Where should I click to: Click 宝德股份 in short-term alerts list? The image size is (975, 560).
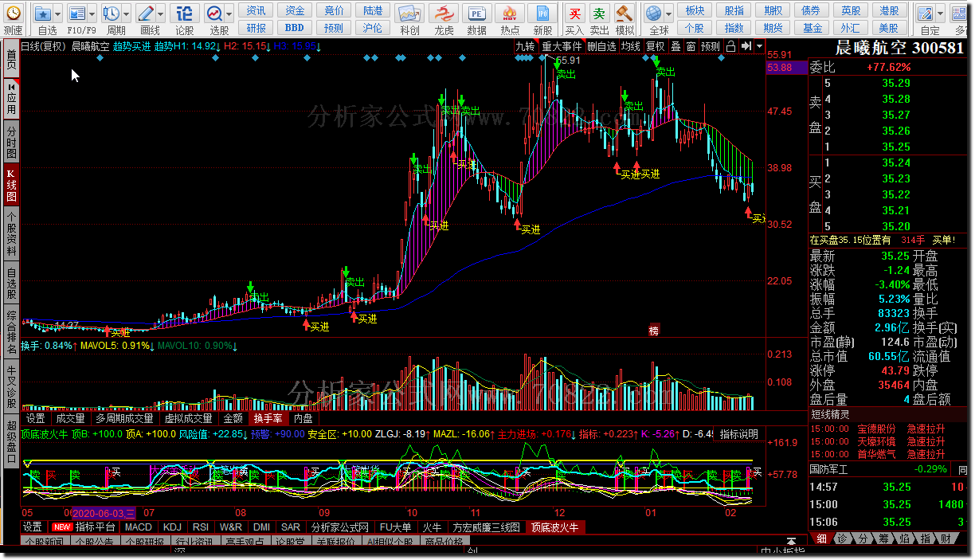[x=875, y=429]
